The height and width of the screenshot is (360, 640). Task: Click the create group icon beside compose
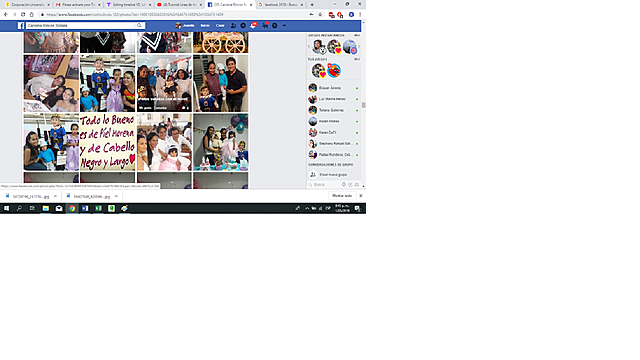pyautogui.click(x=357, y=184)
